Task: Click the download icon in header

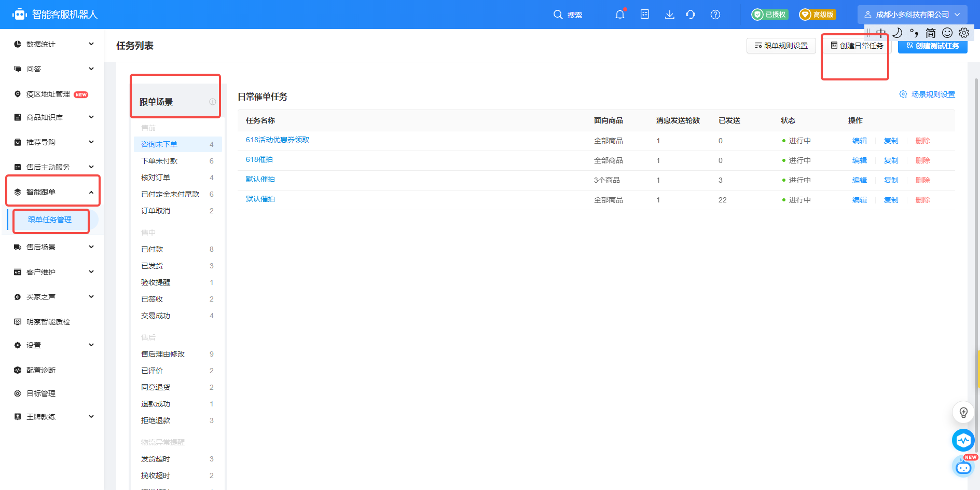Action: click(670, 15)
